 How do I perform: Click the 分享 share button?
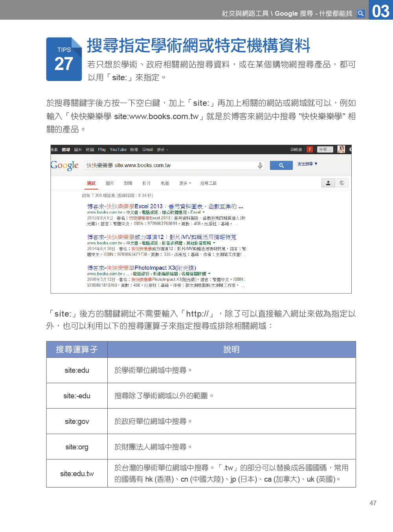pos(325,149)
